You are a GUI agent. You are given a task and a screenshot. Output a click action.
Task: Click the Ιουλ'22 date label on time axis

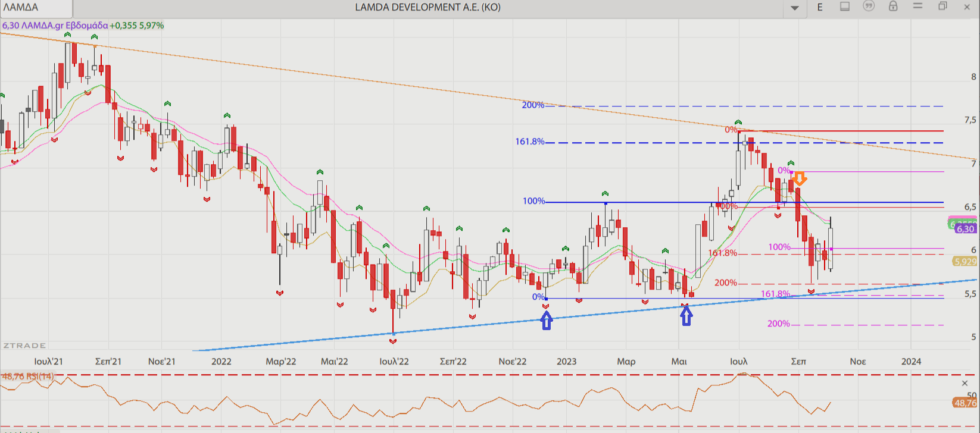point(394,361)
